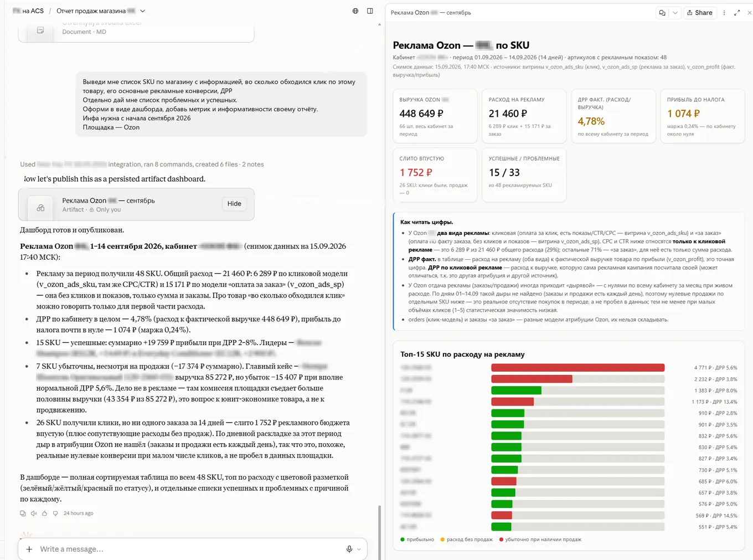
Task: Click the 'убыточно при наличии продаж' red legend entry
Action: tap(540, 540)
